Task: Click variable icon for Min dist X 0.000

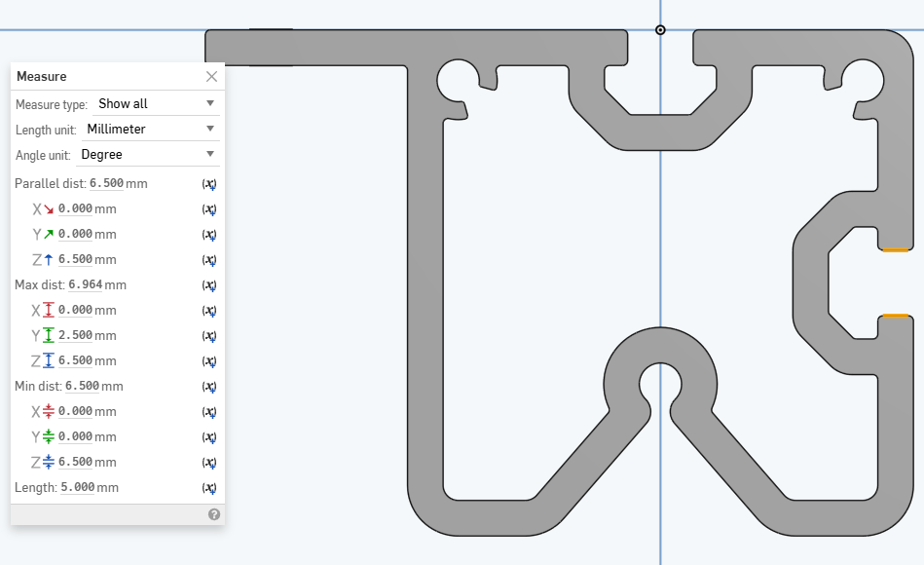Action: coord(208,412)
